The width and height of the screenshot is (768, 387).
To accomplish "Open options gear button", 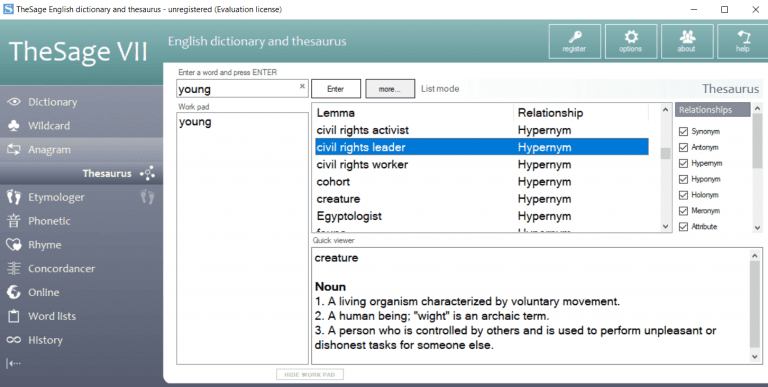I will (x=630, y=42).
